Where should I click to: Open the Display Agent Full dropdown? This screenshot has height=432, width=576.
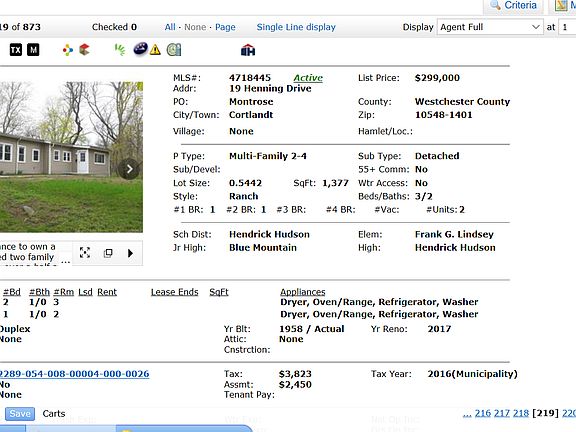point(490,27)
